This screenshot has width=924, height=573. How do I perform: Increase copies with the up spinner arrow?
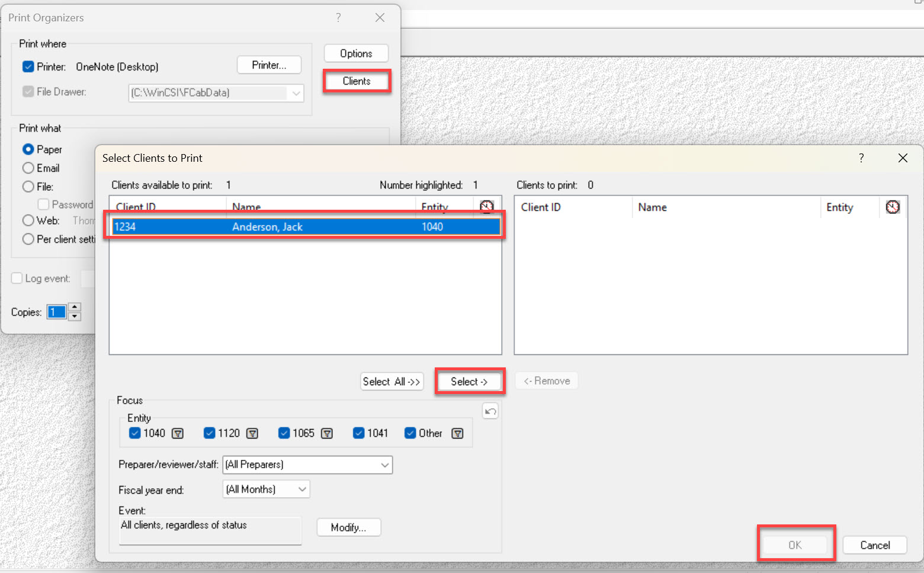pos(75,307)
